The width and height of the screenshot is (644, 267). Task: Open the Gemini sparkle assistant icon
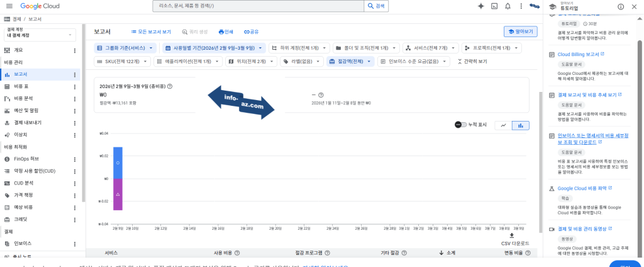481,6
